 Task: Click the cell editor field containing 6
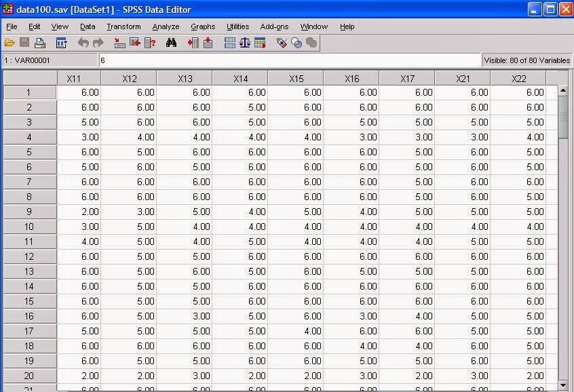[x=290, y=60]
